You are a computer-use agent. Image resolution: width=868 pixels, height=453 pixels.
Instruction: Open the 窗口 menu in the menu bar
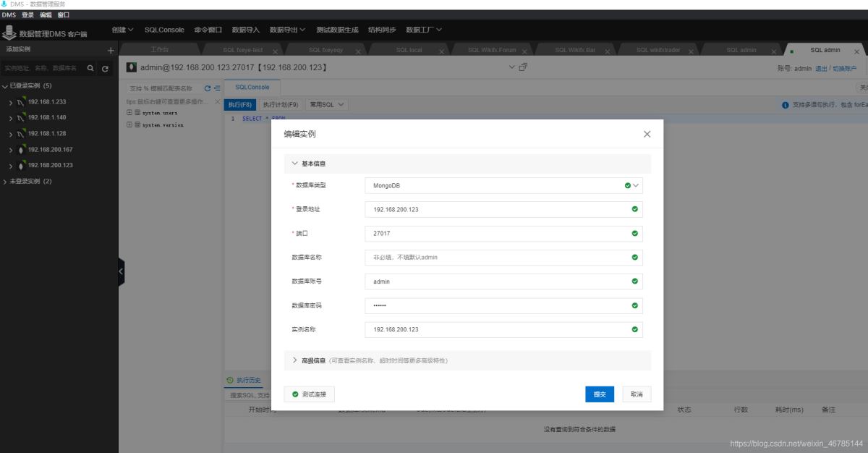pyautogui.click(x=64, y=14)
